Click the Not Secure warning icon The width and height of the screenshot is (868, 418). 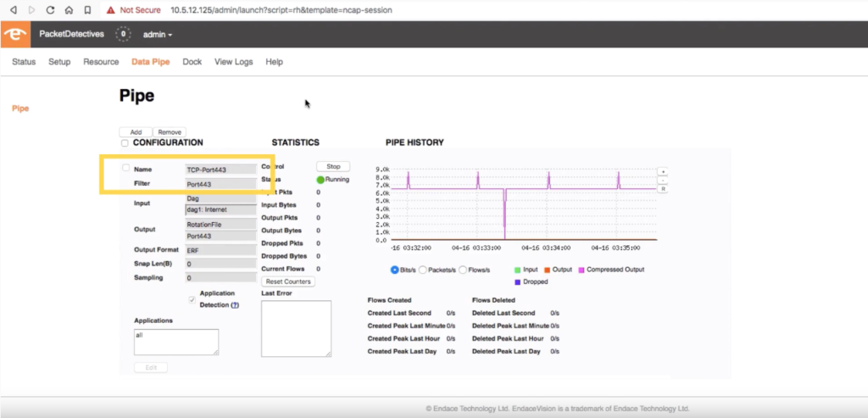point(111,10)
